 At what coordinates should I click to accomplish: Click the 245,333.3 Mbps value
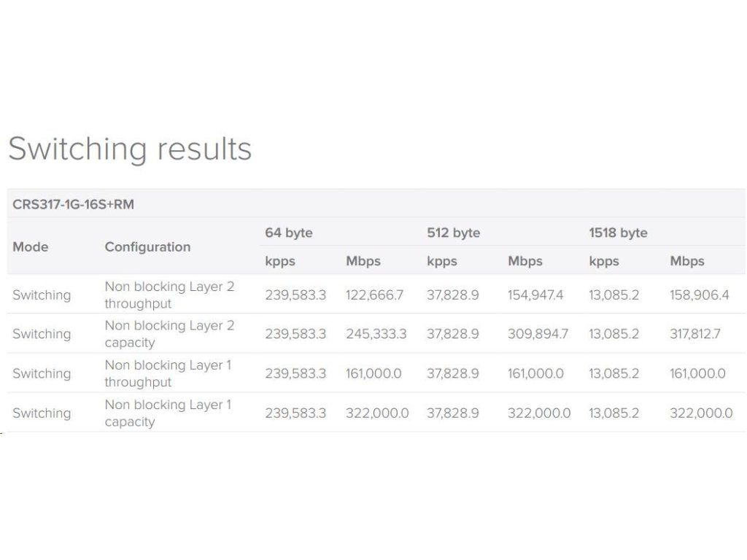pos(376,334)
